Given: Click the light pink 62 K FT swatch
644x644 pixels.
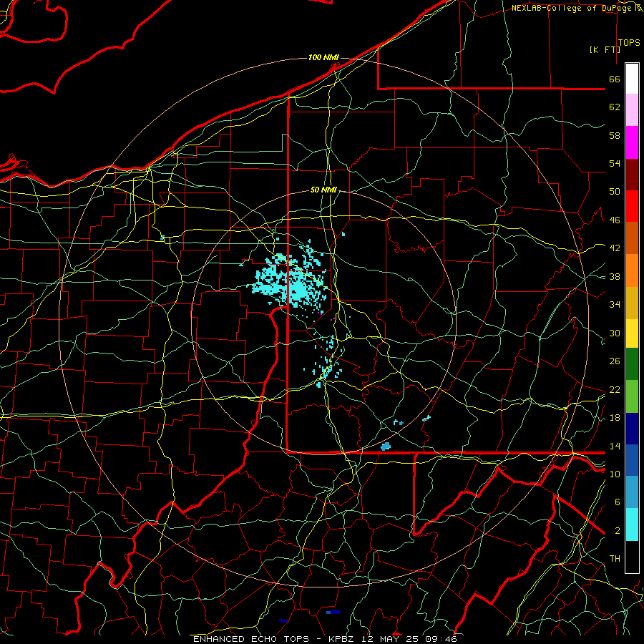Looking at the screenshot, I should coord(632,110).
